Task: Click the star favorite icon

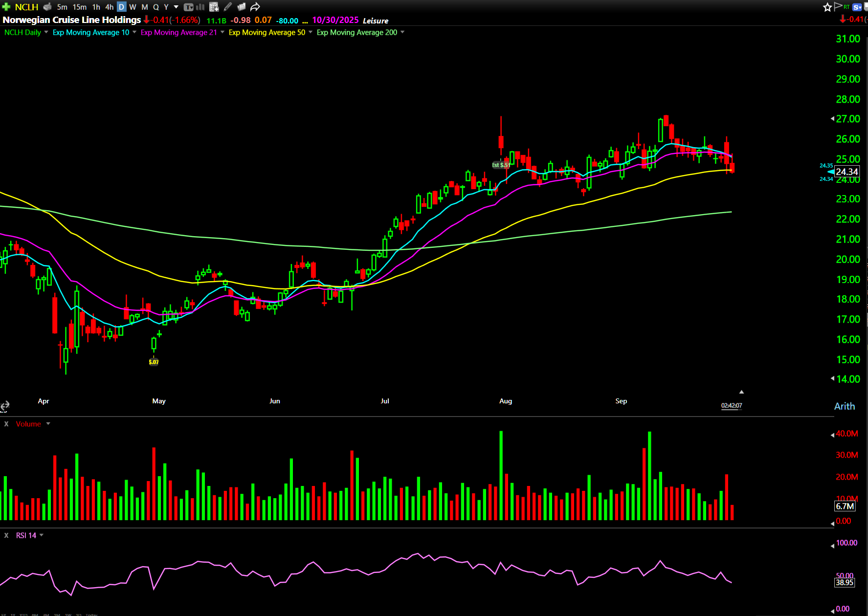Action: pyautogui.click(x=827, y=7)
